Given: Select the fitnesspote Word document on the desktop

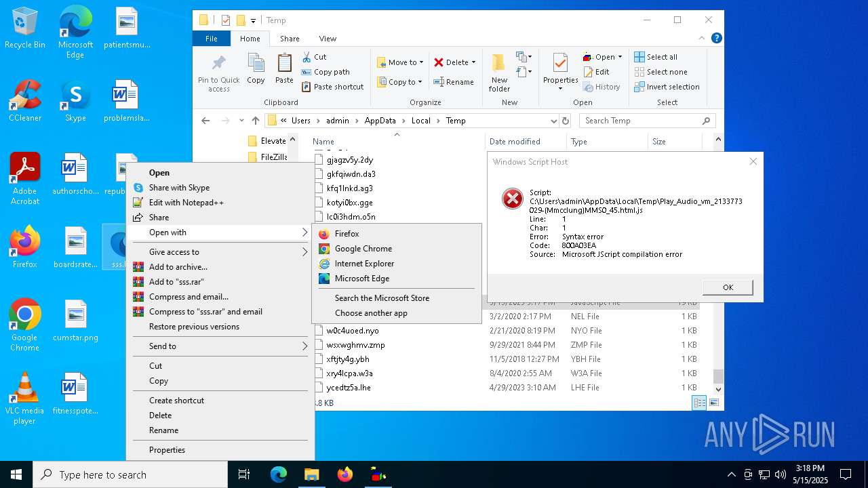Looking at the screenshot, I should pyautogui.click(x=75, y=394).
